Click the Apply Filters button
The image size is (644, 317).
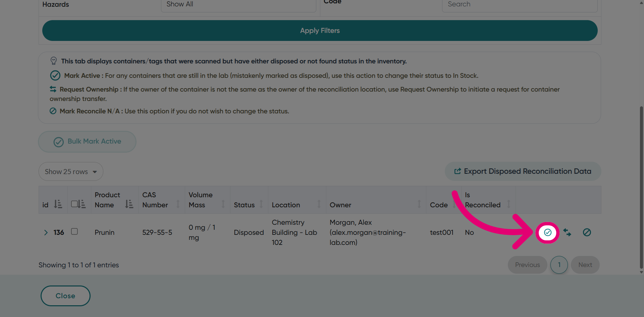pos(320,31)
